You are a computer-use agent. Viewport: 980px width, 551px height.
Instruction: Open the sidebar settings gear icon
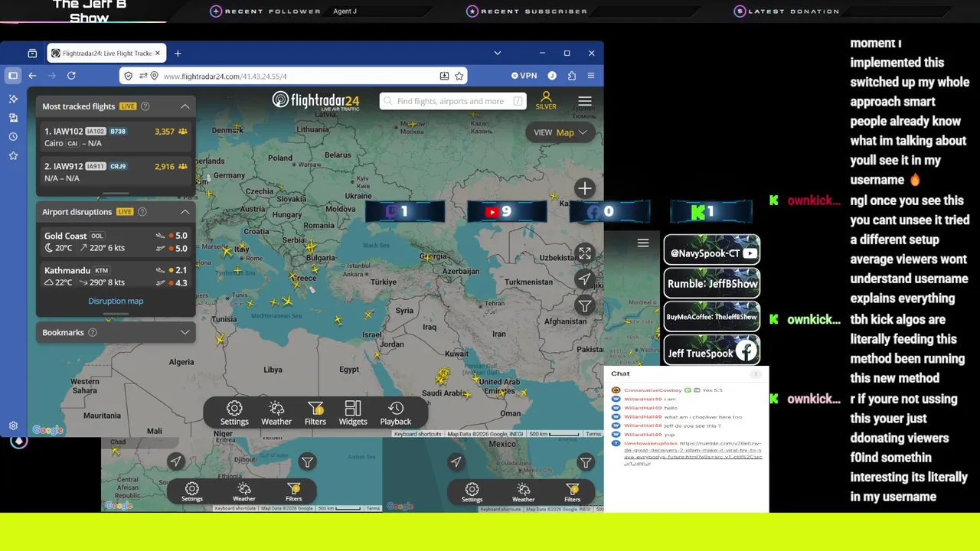13,425
